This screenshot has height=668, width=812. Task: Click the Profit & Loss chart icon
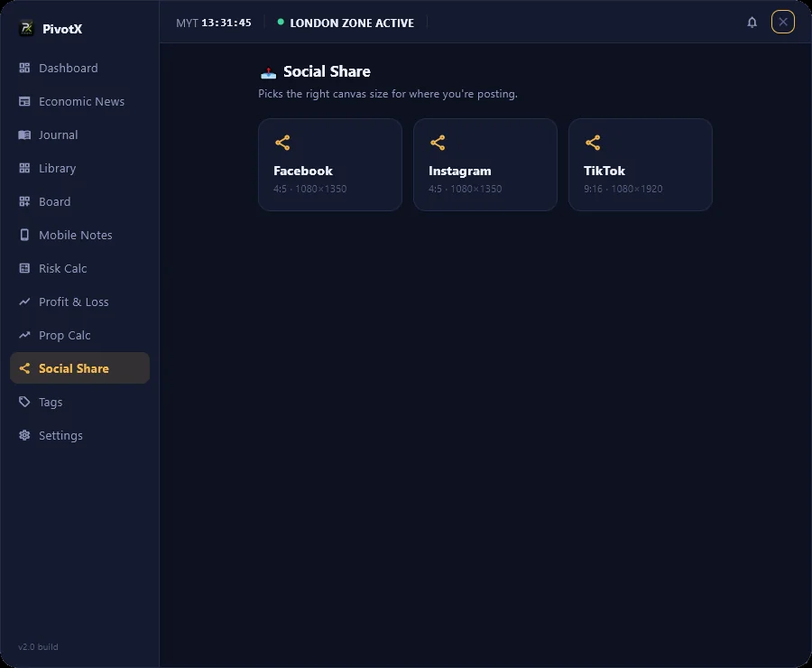click(24, 302)
